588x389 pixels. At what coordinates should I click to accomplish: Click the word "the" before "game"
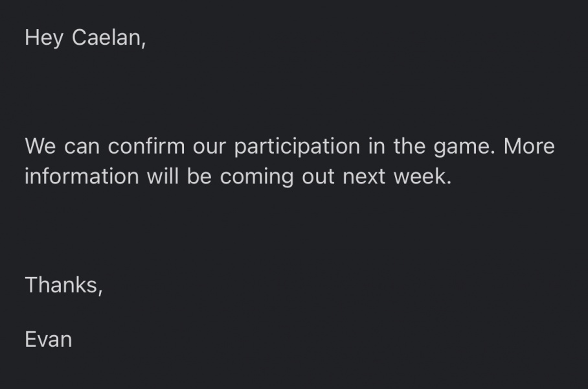(x=408, y=147)
